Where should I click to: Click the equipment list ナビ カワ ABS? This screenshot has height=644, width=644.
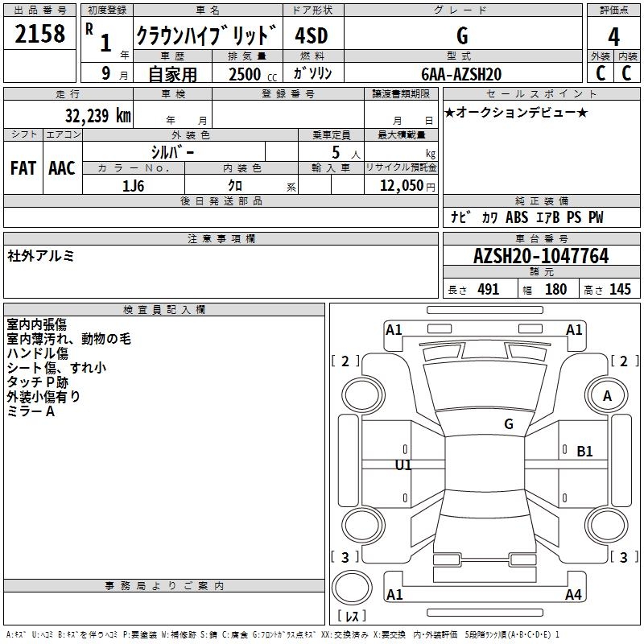[x=527, y=217]
